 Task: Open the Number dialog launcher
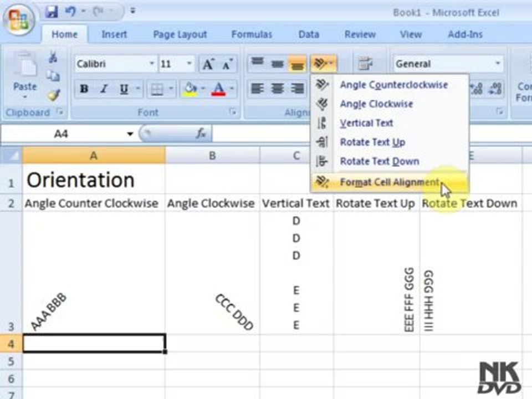click(x=499, y=111)
